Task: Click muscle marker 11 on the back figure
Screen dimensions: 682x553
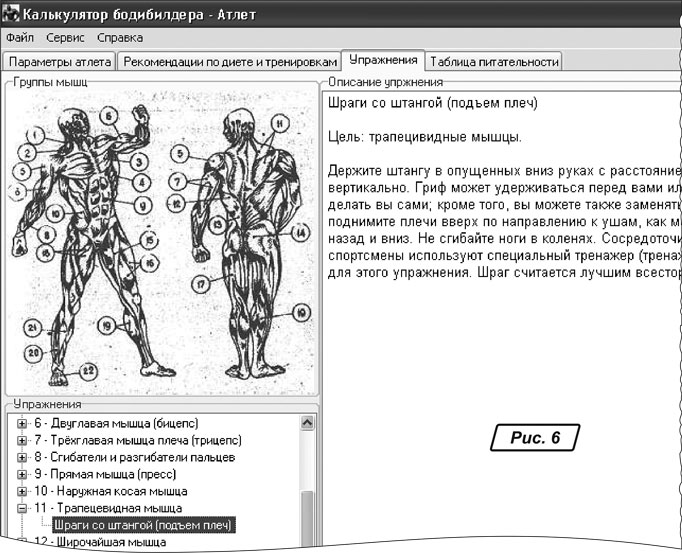Action: (279, 122)
